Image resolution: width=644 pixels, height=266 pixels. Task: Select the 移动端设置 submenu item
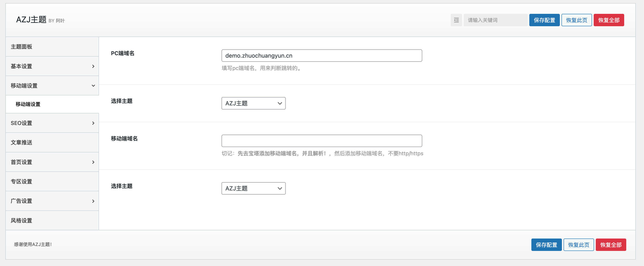point(52,104)
